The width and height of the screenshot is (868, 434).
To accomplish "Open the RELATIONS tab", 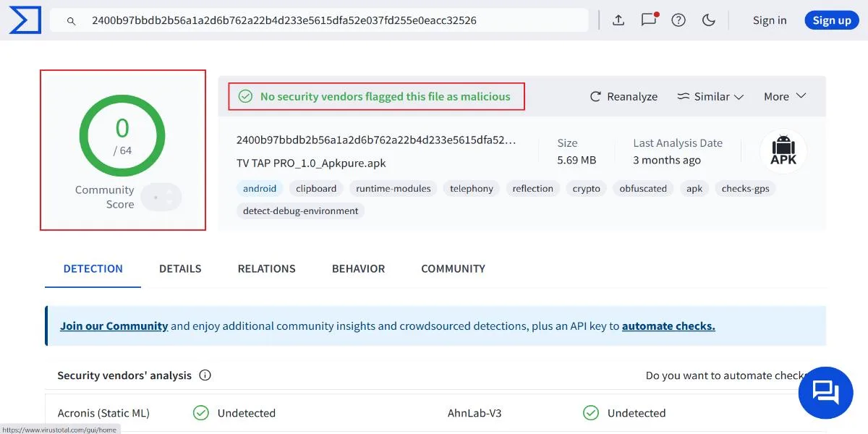I will (267, 268).
